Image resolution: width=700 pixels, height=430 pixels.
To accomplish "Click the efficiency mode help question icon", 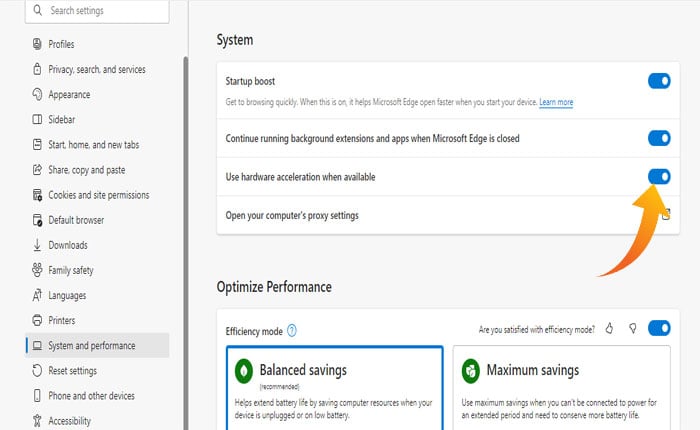I will 292,330.
